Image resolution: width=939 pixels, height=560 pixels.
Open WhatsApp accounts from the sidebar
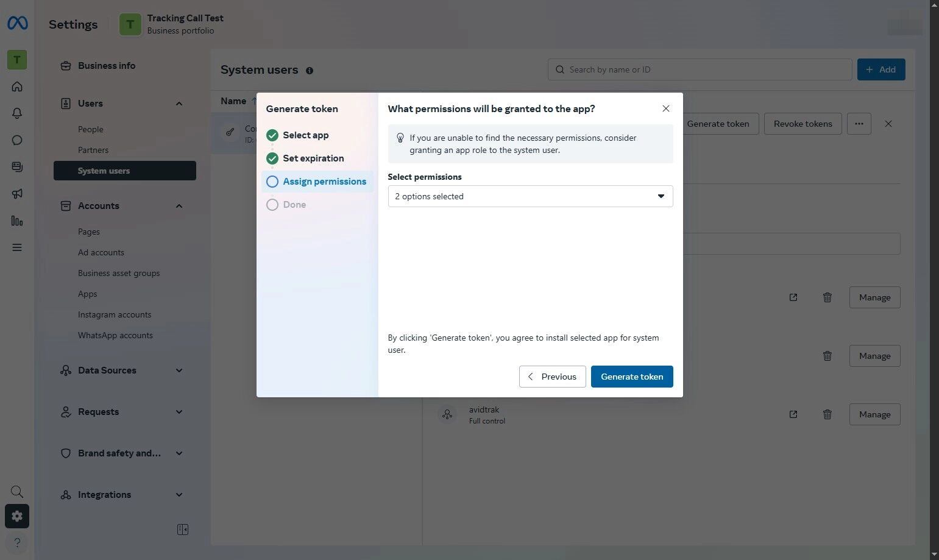coord(115,335)
